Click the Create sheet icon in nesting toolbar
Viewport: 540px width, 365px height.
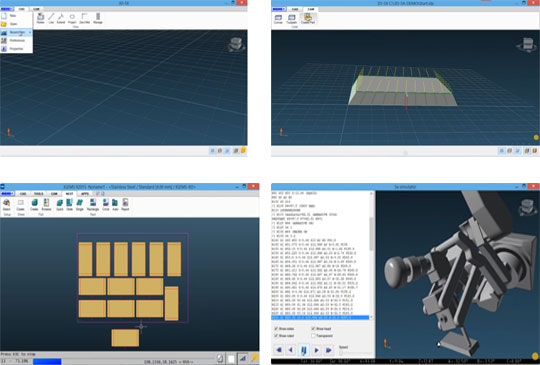coord(21,205)
